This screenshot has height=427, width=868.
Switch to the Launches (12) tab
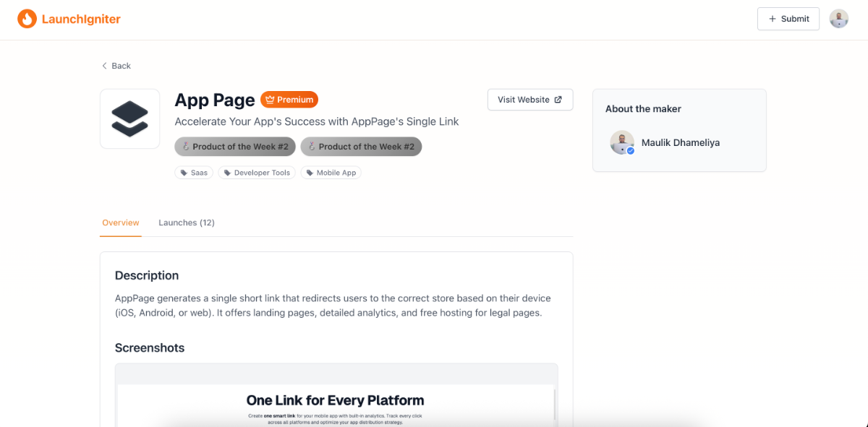(187, 223)
